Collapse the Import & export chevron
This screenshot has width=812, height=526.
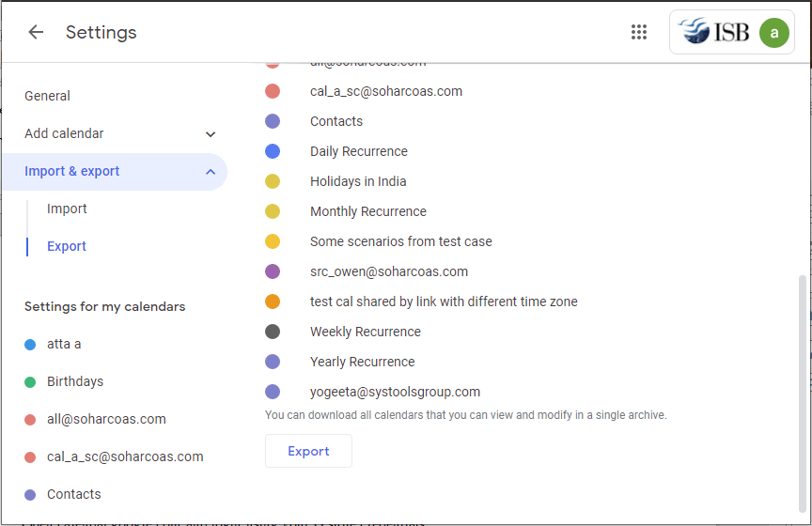211,172
